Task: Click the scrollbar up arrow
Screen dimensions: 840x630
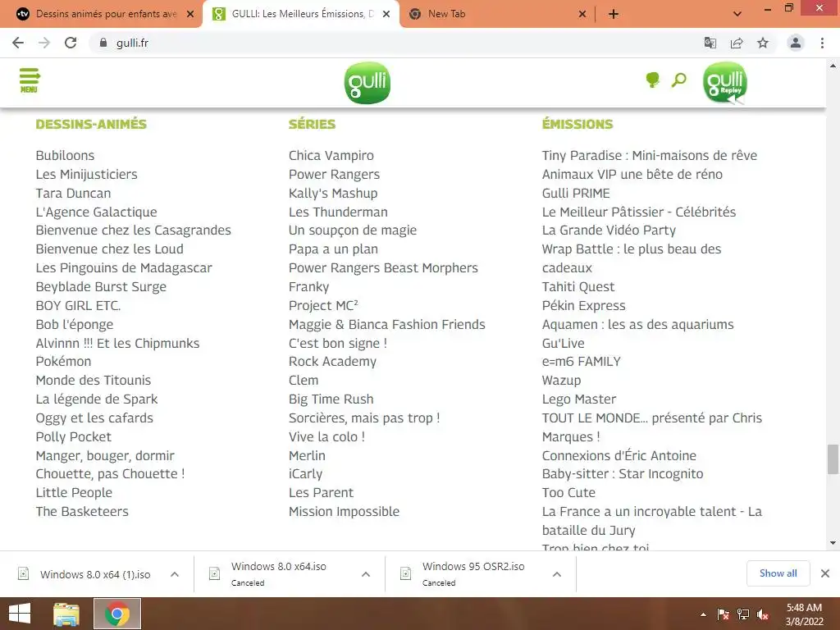Action: pyautogui.click(x=833, y=66)
